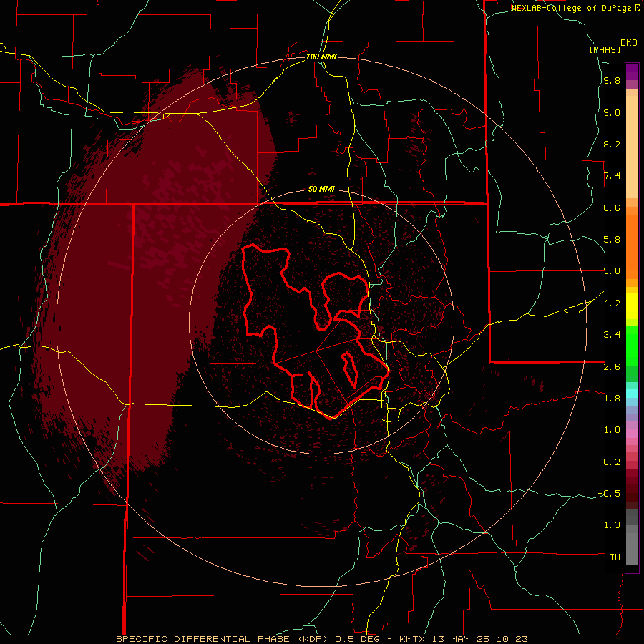Select the 50 NMI range ring label
This screenshot has width=644, height=644.
(321, 190)
